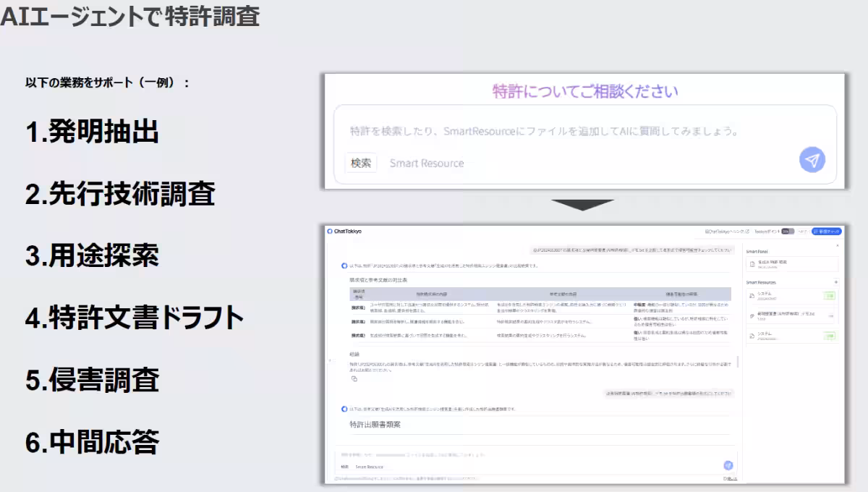
Task: Toggle the switch on the first システム resource
Action: (830, 295)
